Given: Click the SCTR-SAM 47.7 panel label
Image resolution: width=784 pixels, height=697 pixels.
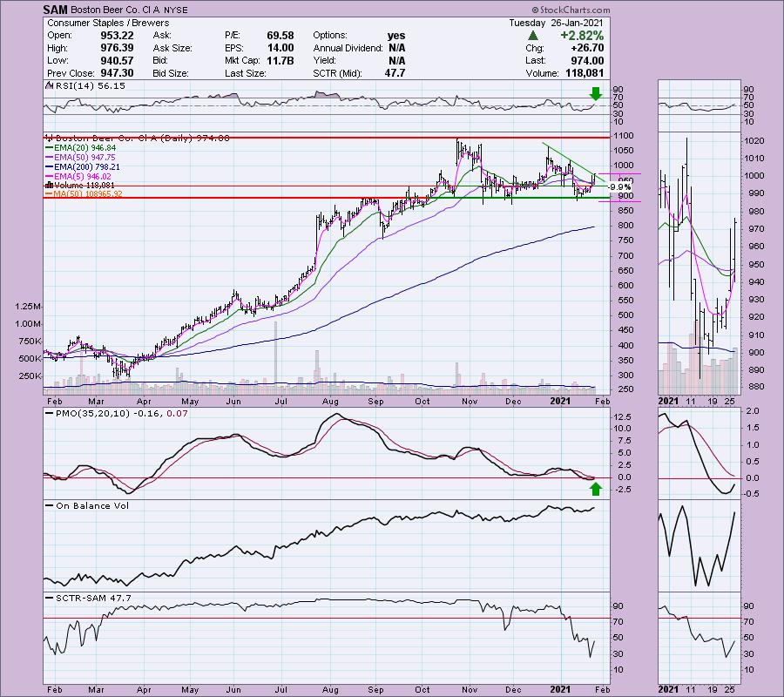Looking at the screenshot, I should pos(93,598).
